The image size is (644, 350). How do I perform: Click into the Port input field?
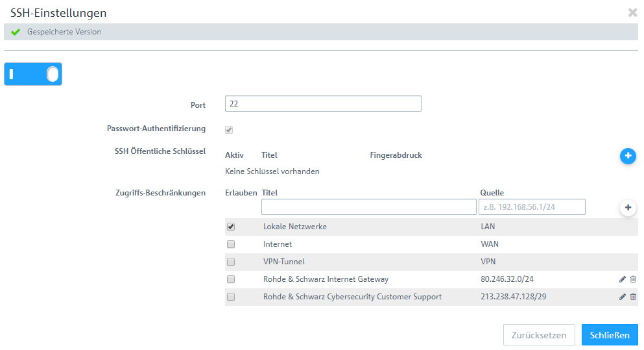click(323, 104)
